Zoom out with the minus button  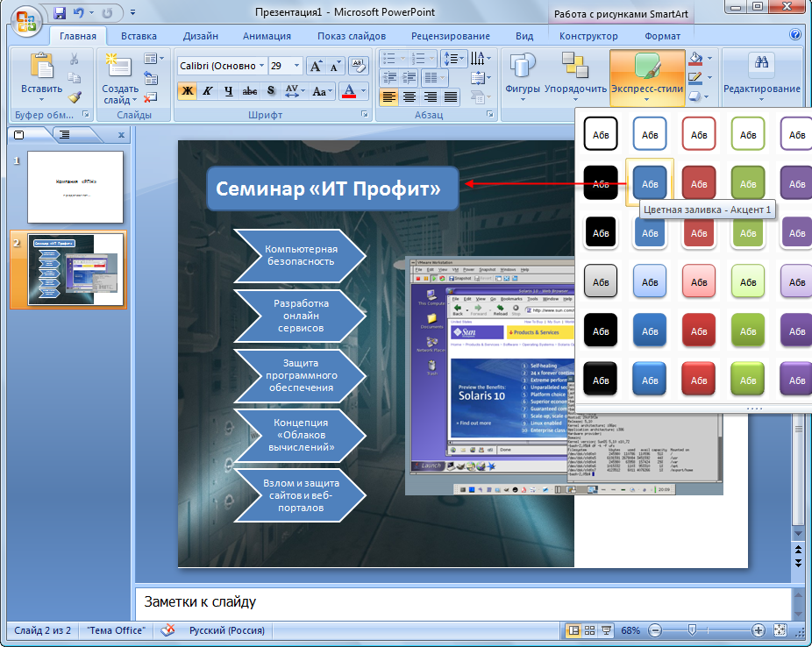coord(655,630)
